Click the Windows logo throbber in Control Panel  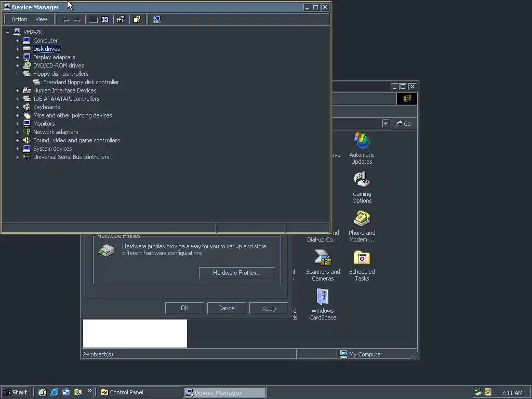[407, 99]
